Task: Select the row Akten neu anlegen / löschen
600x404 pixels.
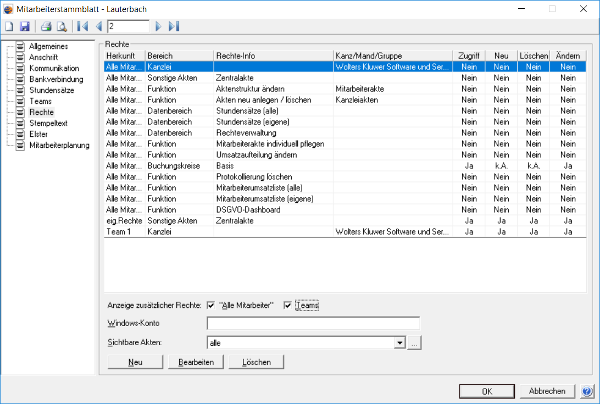Action: [345, 100]
